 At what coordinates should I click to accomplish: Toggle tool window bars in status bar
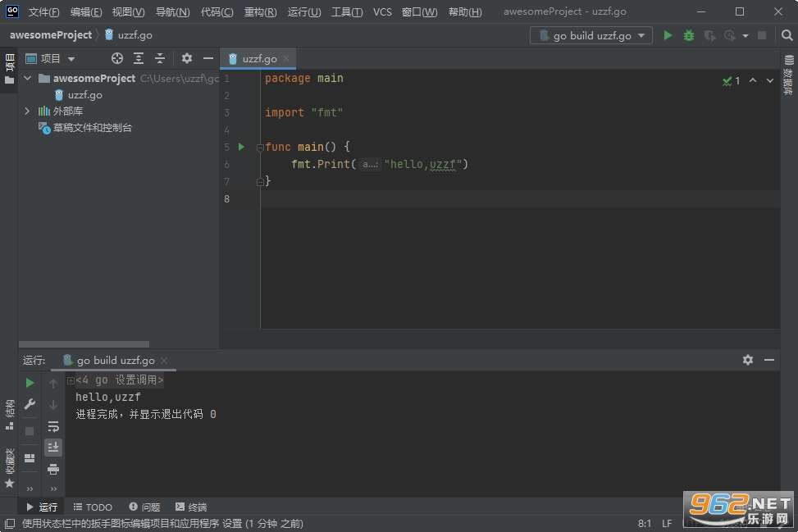tap(10, 523)
